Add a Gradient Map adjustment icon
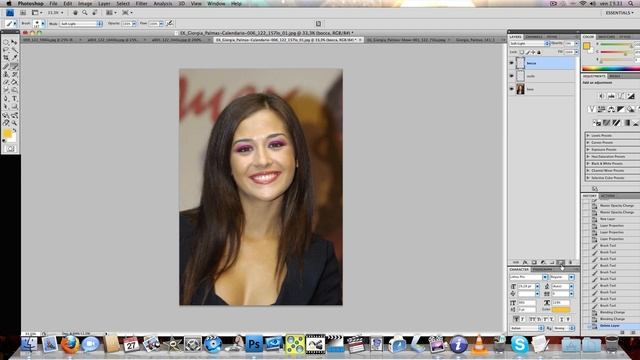The image size is (640, 360). click(x=627, y=122)
